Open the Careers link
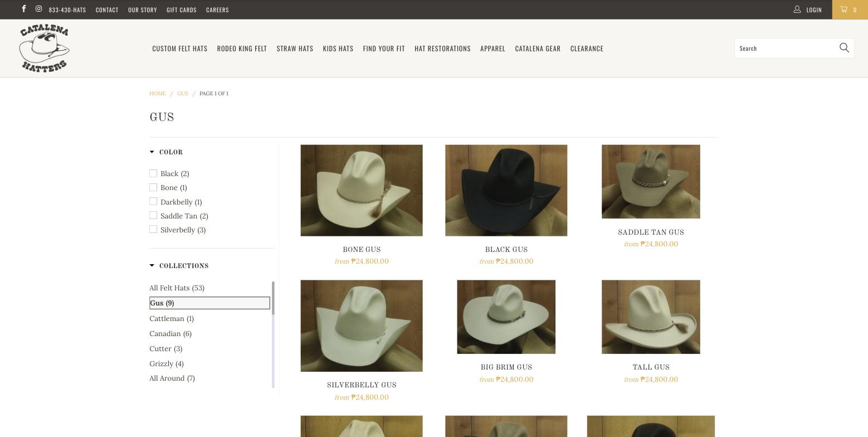This screenshot has height=437, width=868. 217,10
